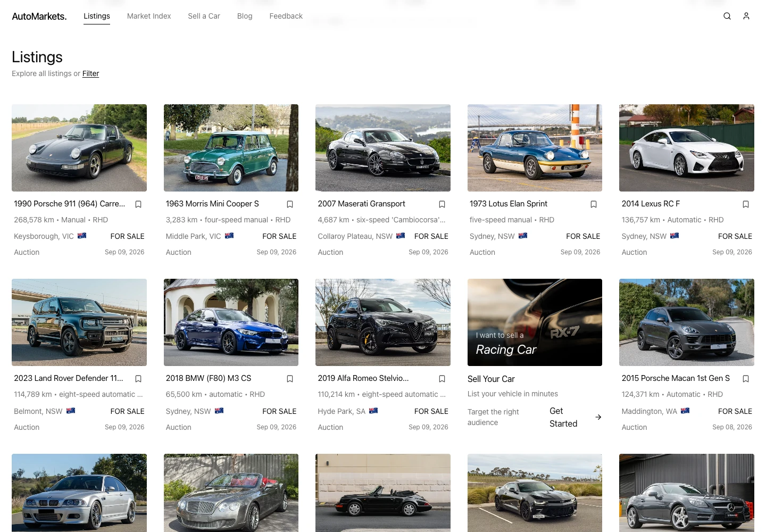This screenshot has height=532, width=766.
Task: Bookmark the 1973 Lotus Elan Sprint
Action: (x=594, y=204)
